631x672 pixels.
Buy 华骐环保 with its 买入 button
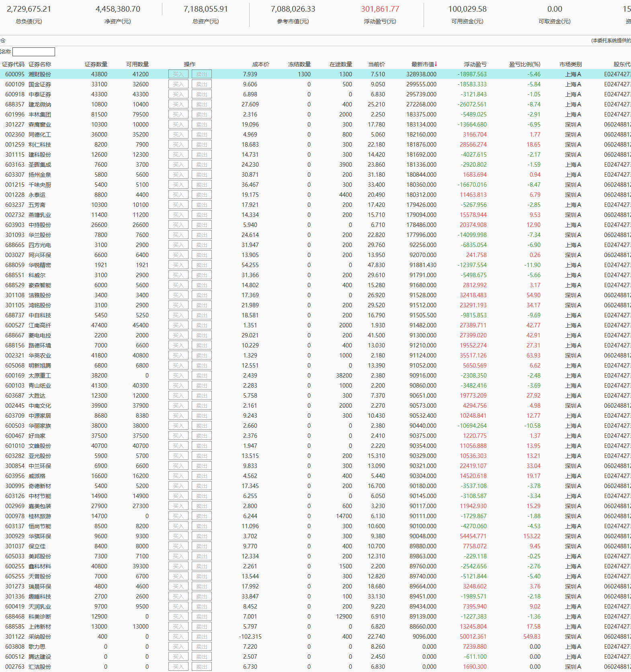[178, 536]
